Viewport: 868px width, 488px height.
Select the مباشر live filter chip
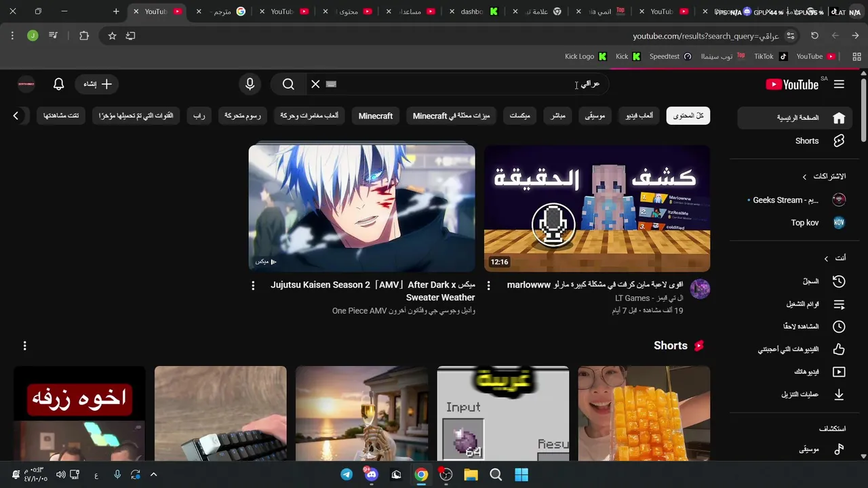coord(557,116)
